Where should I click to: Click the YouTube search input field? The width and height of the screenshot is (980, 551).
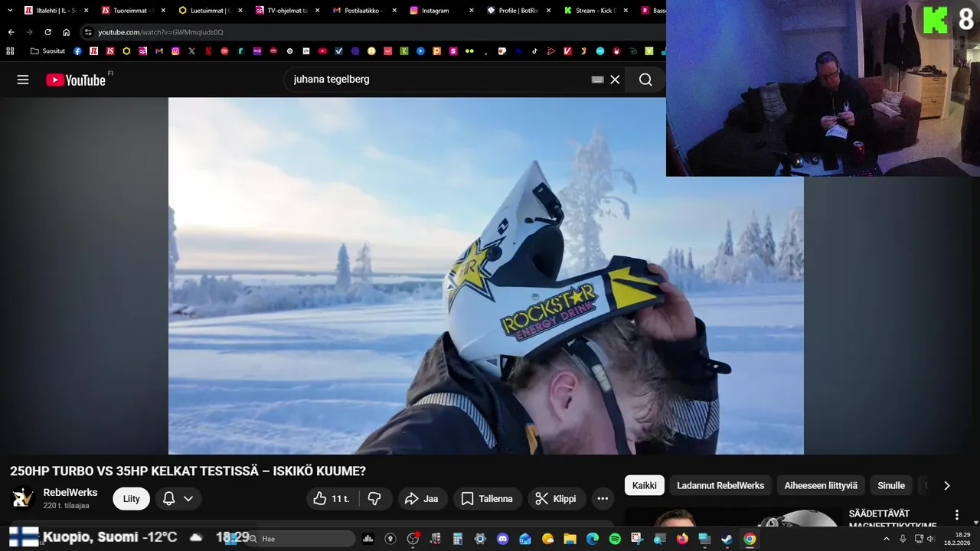pyautogui.click(x=440, y=80)
